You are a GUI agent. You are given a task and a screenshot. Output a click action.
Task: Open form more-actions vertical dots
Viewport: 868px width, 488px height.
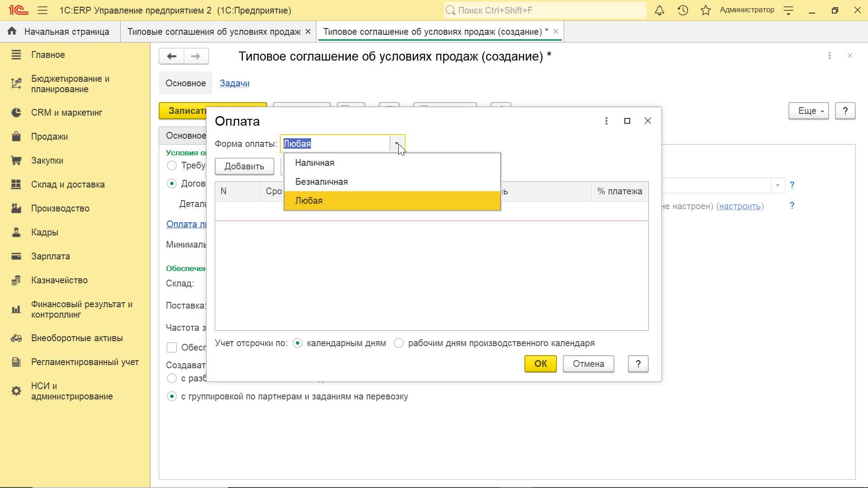point(829,56)
